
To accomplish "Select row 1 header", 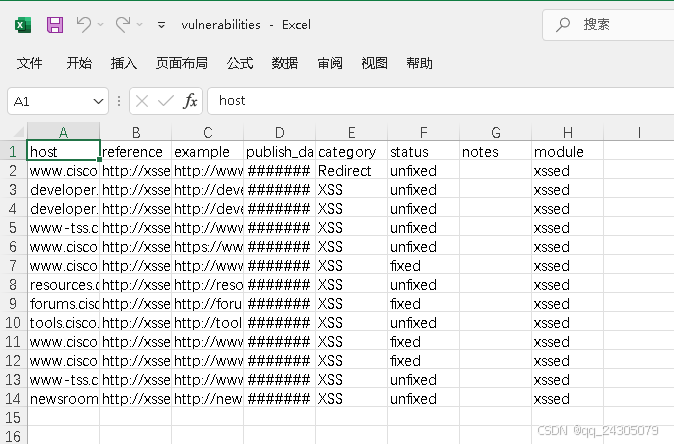I will point(13,152).
